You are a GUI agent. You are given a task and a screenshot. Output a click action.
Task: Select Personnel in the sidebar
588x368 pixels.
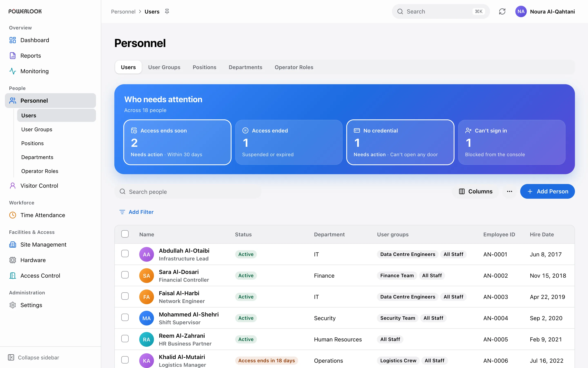pos(50,101)
